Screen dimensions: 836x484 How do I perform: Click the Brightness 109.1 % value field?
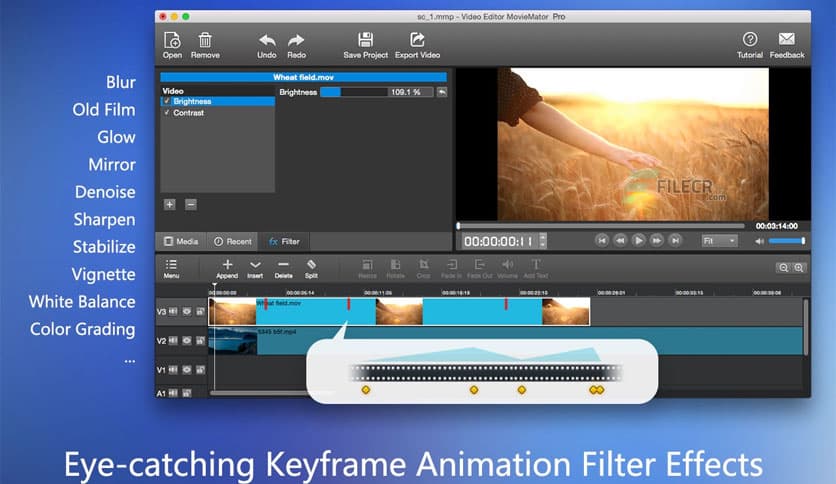410,92
